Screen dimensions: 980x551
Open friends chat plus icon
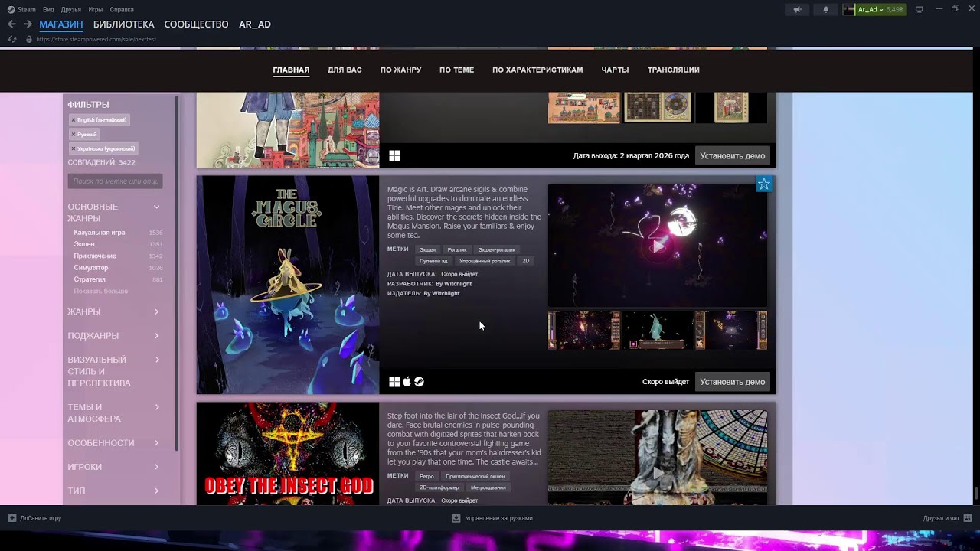click(x=969, y=518)
